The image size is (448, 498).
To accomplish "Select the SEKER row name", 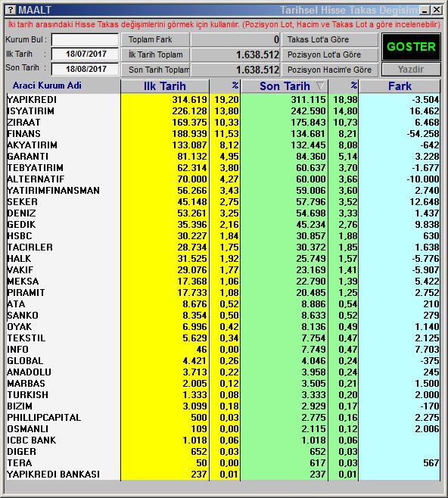I will [22, 202].
